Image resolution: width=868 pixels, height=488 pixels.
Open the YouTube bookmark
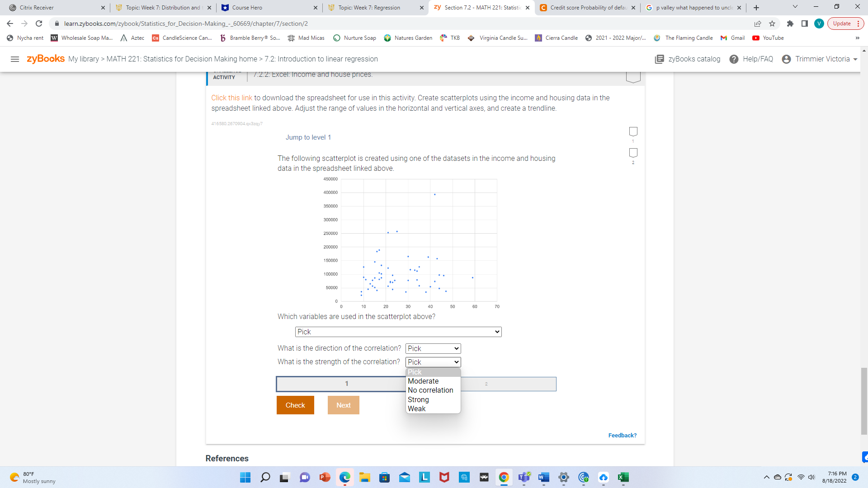click(x=767, y=38)
